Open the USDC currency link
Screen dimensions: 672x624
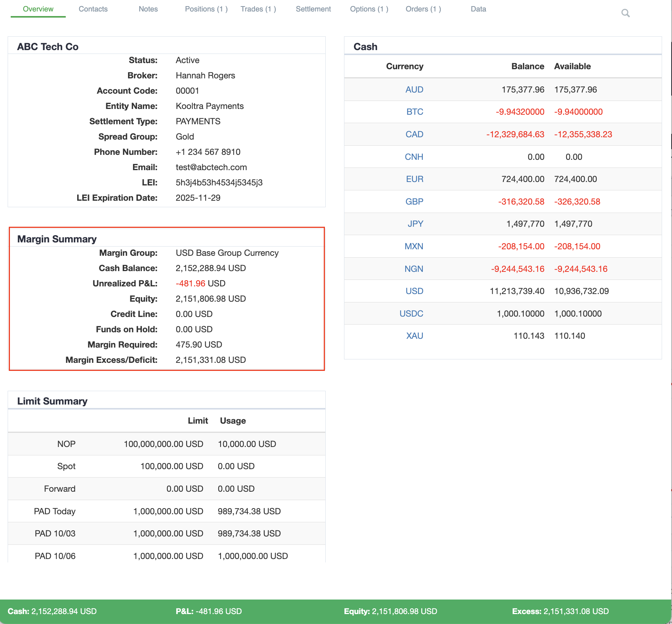(411, 314)
